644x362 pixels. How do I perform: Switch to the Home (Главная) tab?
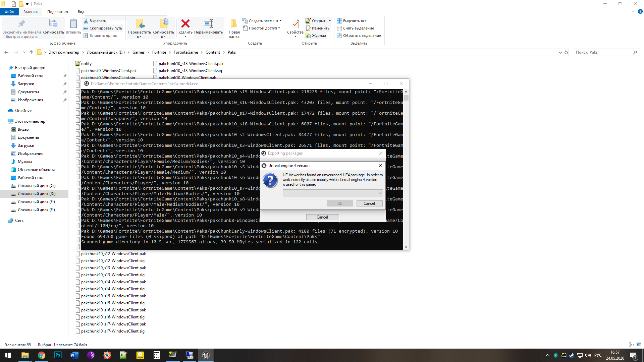31,12
